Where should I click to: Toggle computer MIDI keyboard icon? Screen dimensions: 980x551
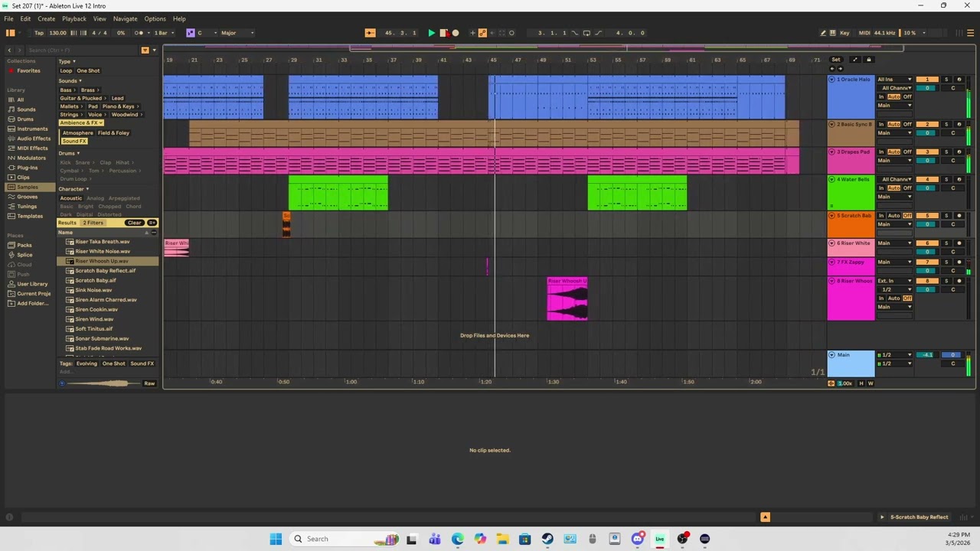(832, 33)
